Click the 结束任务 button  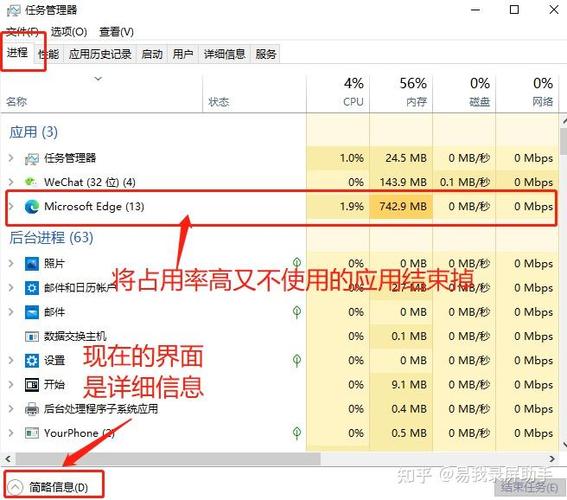pos(530,487)
